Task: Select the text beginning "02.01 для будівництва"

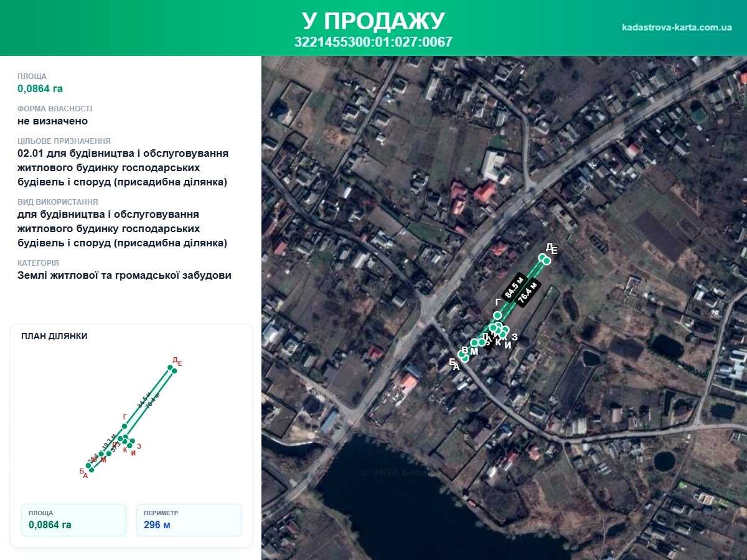Action: click(x=123, y=168)
